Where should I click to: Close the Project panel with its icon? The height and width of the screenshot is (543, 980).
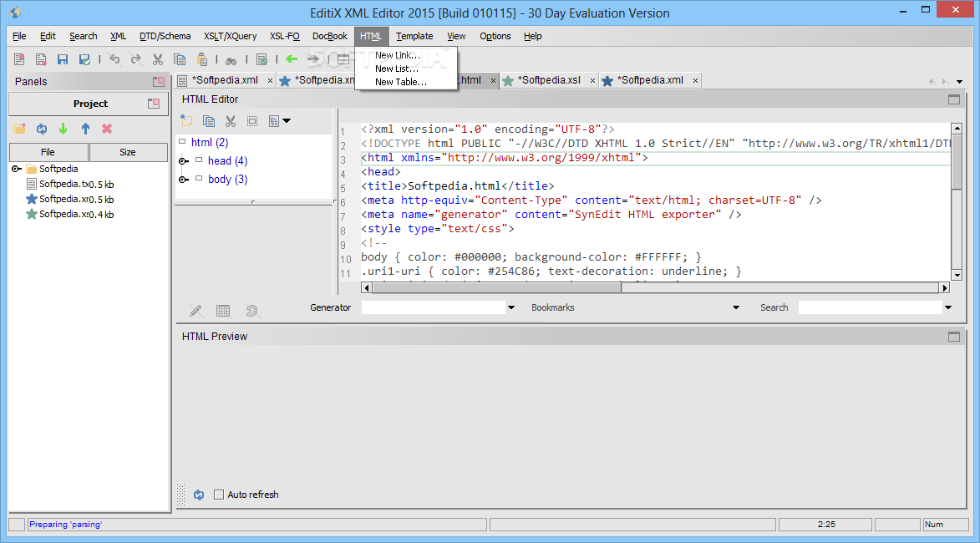coord(154,103)
